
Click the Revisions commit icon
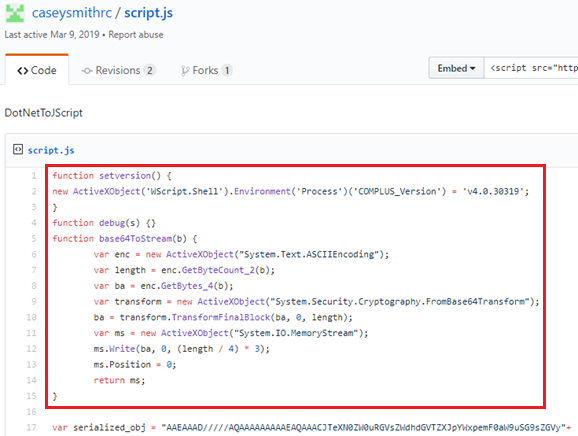coord(87,70)
